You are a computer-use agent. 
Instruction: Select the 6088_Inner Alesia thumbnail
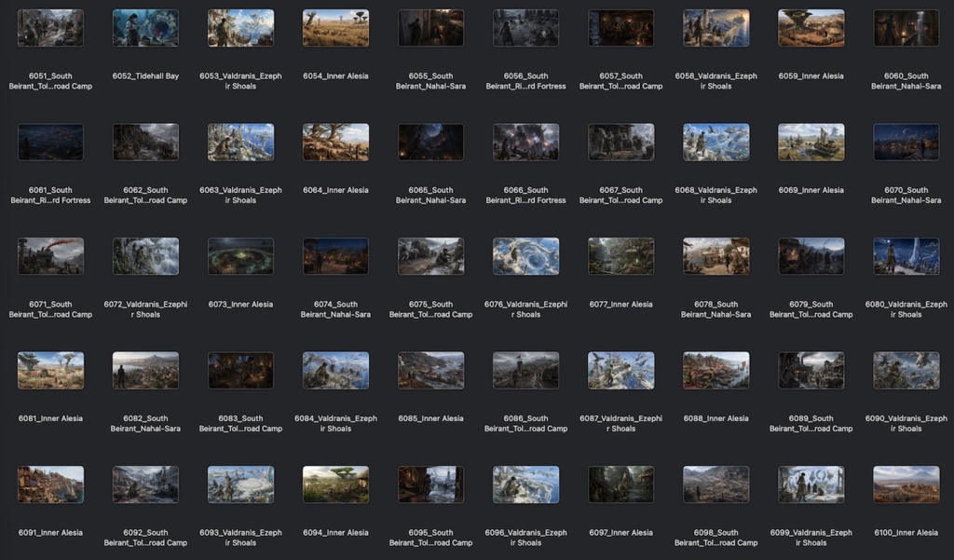pyautogui.click(x=716, y=370)
